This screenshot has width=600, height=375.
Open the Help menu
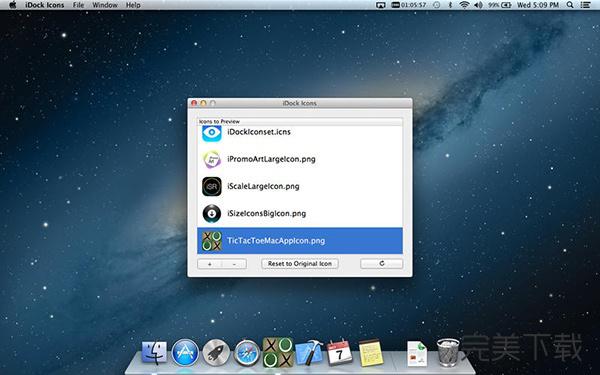coord(133,5)
